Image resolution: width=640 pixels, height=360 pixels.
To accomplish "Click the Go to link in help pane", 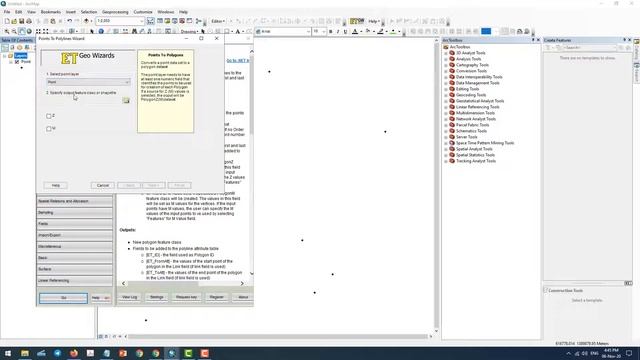I will pyautogui.click(x=238, y=60).
